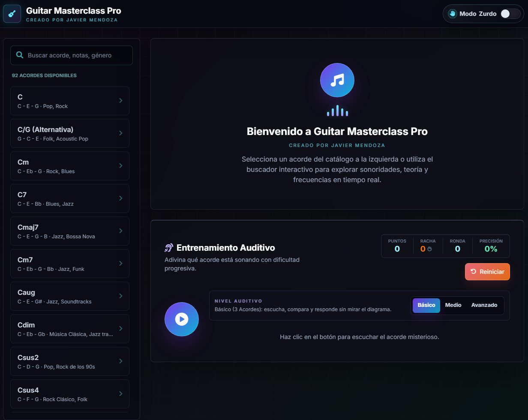Click the Ronda counter value

pos(457,249)
